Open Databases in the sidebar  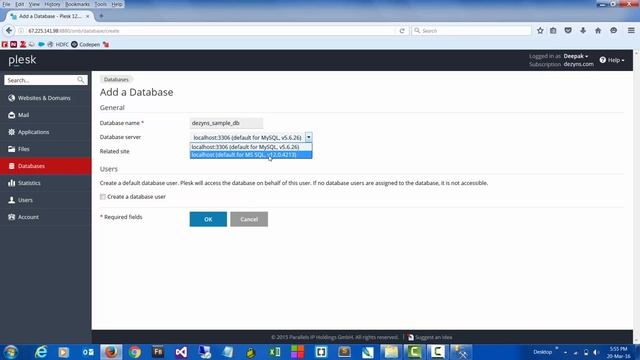click(x=46, y=166)
